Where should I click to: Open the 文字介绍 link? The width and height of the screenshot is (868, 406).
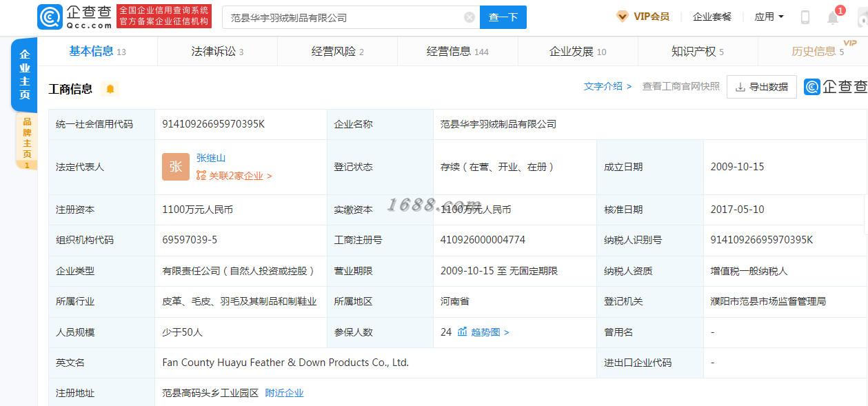pos(607,86)
